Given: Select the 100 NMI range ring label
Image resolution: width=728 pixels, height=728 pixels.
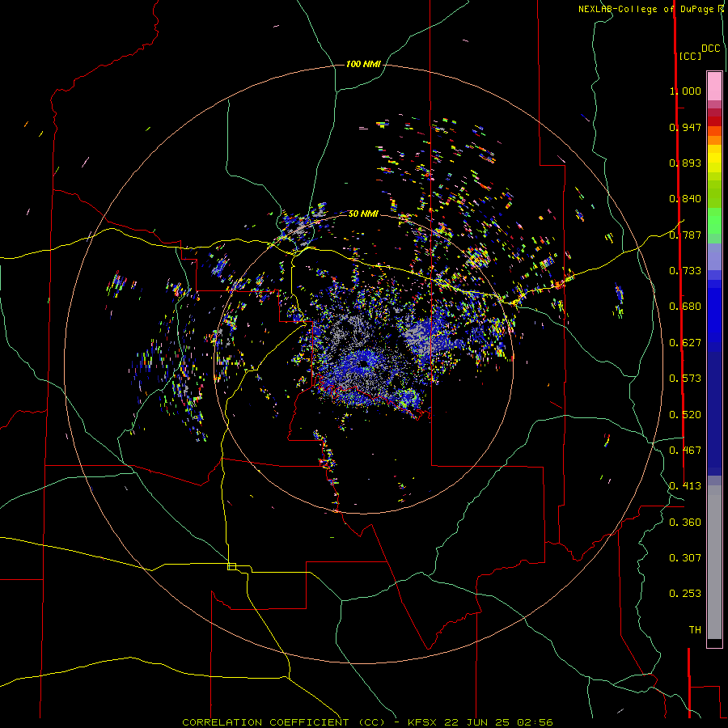Looking at the screenshot, I should 363,64.
